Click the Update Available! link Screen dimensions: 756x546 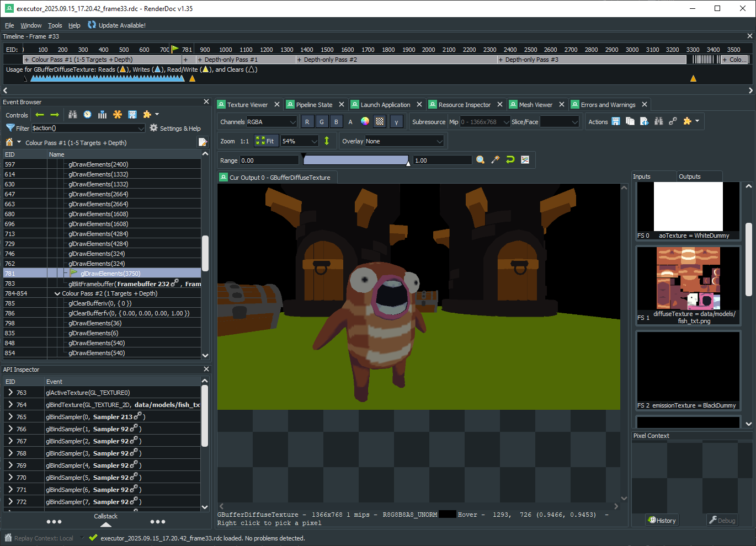click(122, 25)
